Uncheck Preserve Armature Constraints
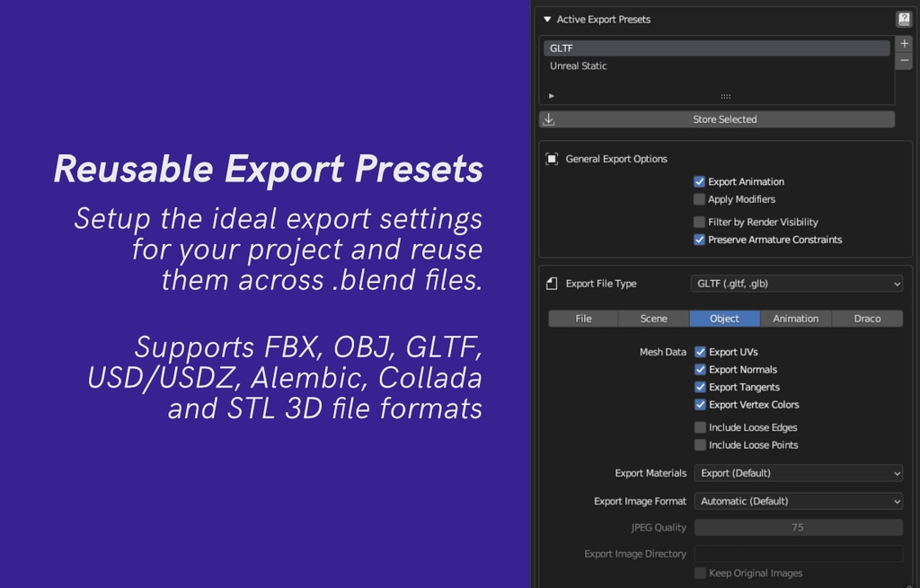Viewport: 920px width, 588px height. pyautogui.click(x=700, y=240)
